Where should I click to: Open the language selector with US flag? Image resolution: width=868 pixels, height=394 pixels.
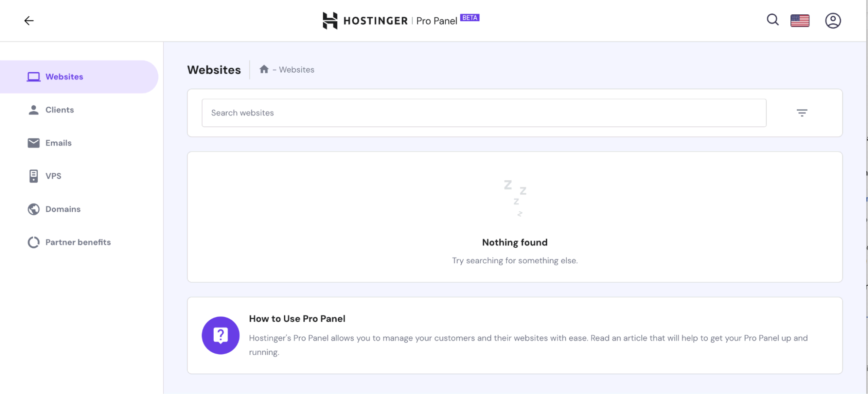(799, 20)
